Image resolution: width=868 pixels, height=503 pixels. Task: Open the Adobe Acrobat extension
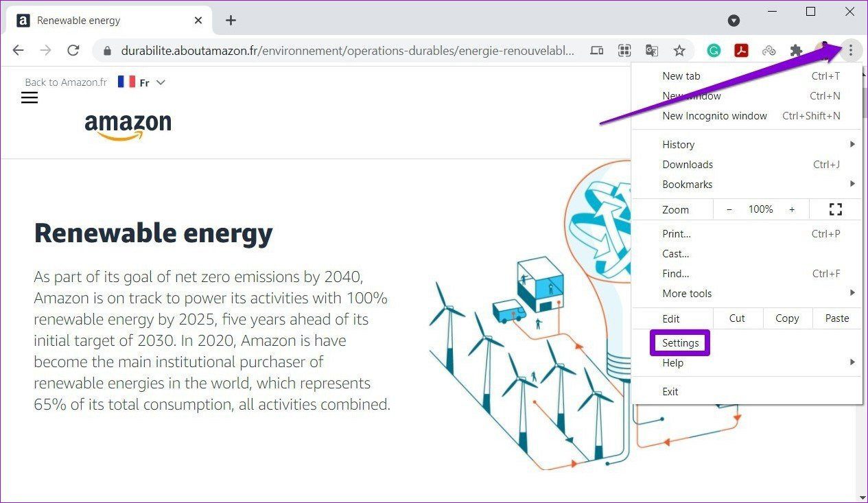click(741, 50)
